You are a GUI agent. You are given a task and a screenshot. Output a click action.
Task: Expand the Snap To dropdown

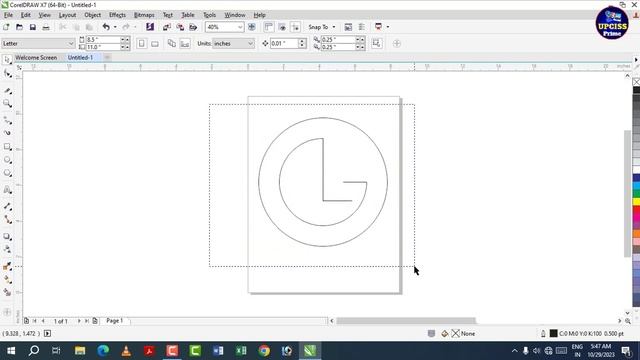point(334,27)
